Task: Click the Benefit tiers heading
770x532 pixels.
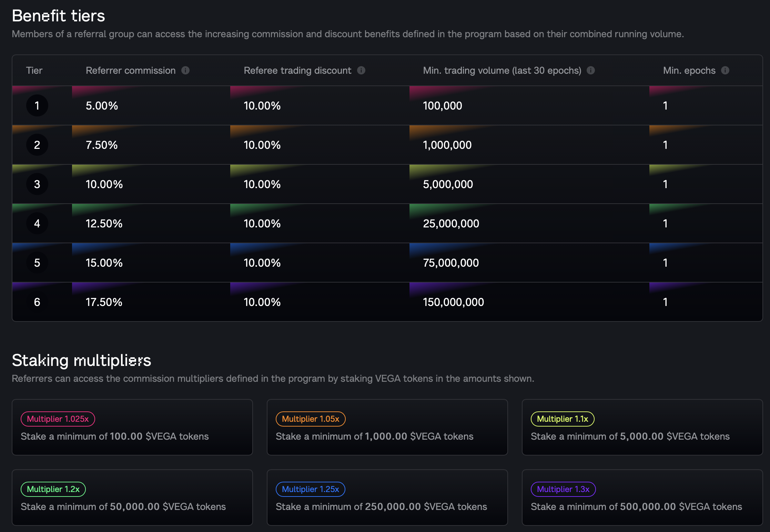Action: point(58,16)
